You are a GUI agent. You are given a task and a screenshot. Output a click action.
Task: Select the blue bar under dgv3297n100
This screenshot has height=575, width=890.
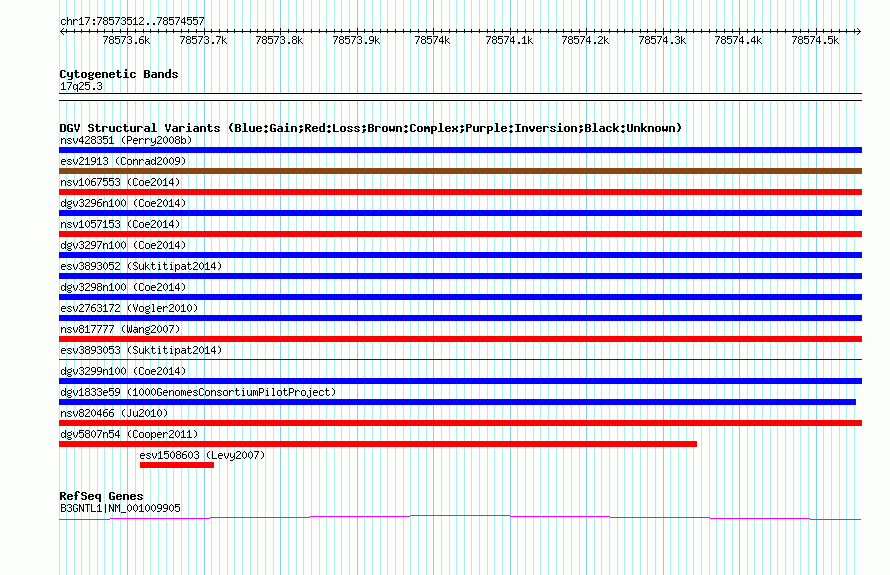coord(460,255)
